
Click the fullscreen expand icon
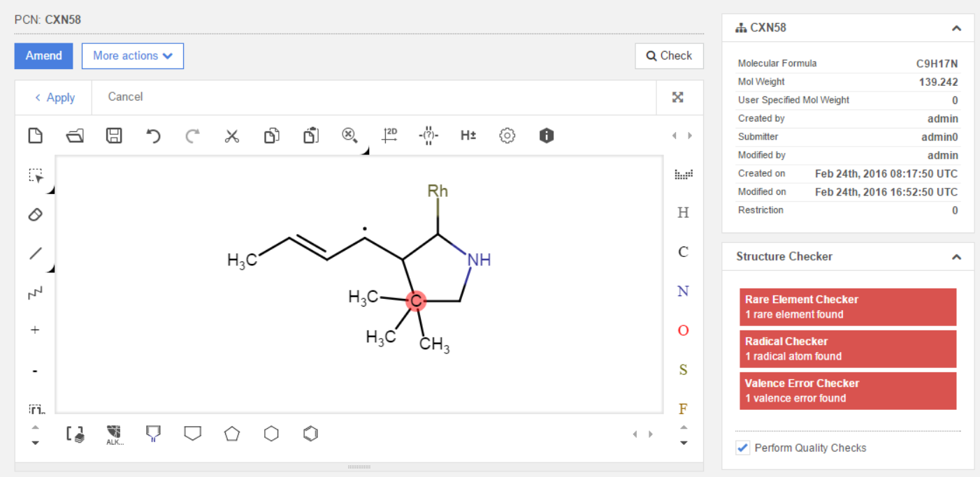(x=677, y=97)
